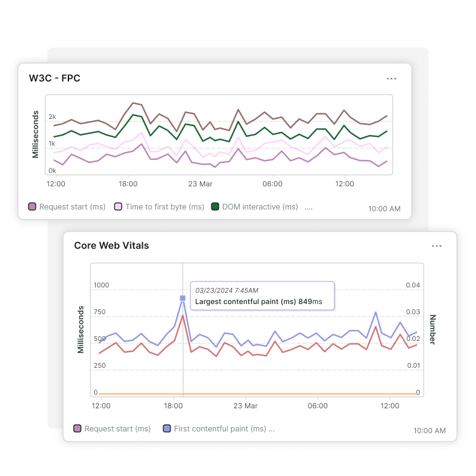The width and height of the screenshot is (476, 476).
Task: Click the Milliseconds axis title on W3C chart
Action: [36, 134]
